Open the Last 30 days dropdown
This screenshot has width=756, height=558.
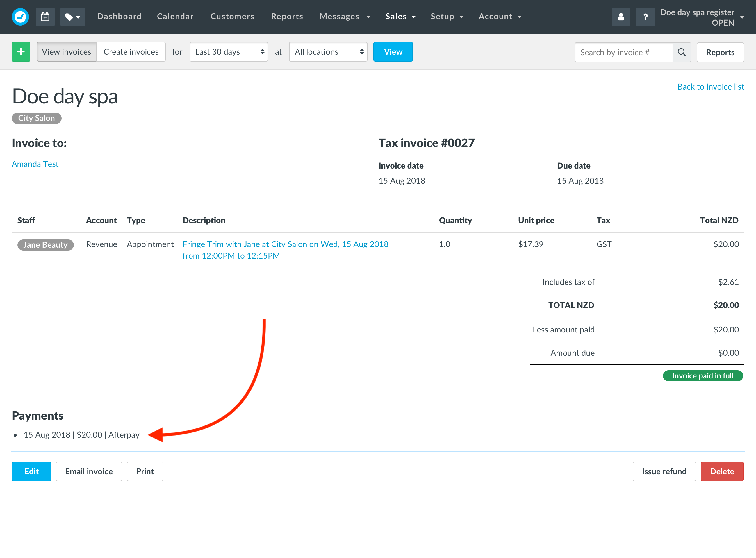229,52
